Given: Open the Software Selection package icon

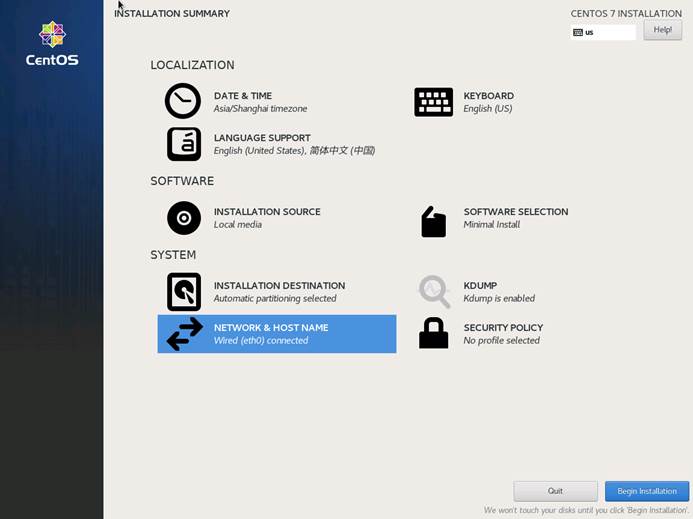Looking at the screenshot, I should click(x=433, y=221).
